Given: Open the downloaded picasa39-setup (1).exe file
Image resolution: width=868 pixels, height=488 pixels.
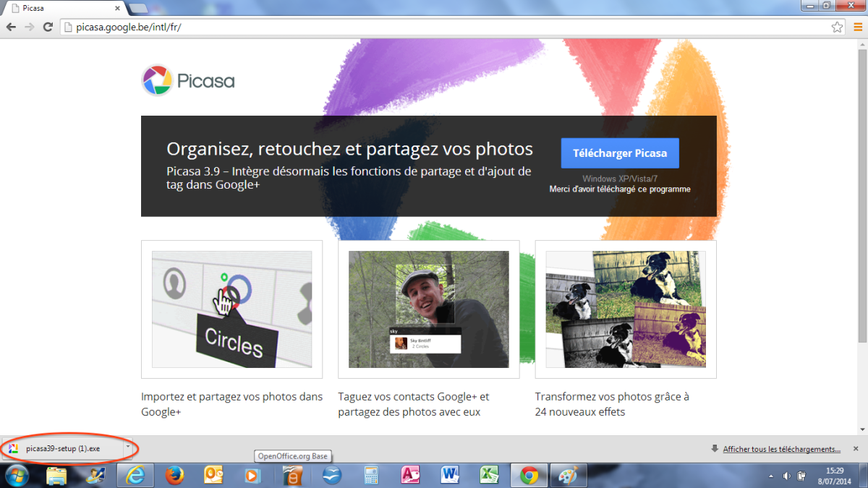Looking at the screenshot, I should (x=62, y=449).
